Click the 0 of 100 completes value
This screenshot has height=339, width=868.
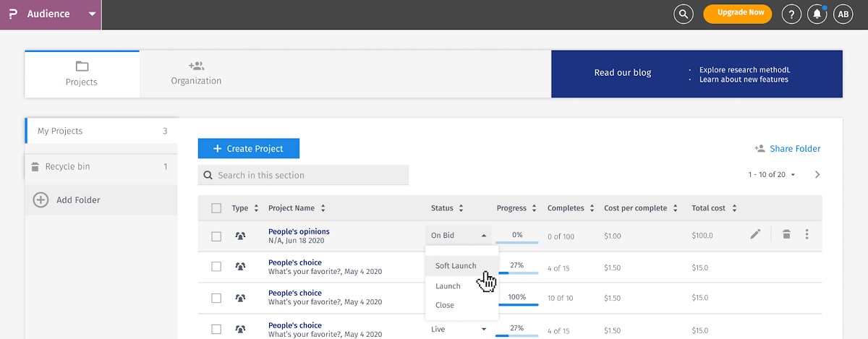point(561,236)
